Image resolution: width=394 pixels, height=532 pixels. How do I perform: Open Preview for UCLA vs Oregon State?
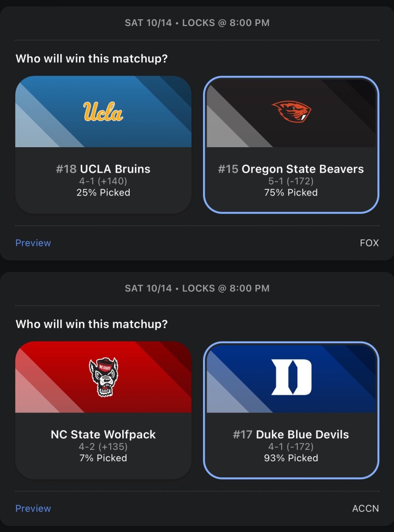(x=33, y=243)
